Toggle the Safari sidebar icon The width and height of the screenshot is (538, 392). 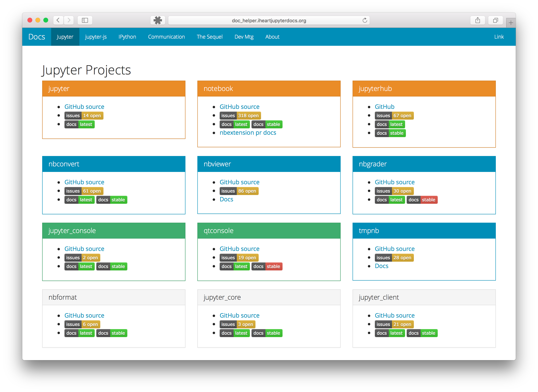(x=85, y=20)
